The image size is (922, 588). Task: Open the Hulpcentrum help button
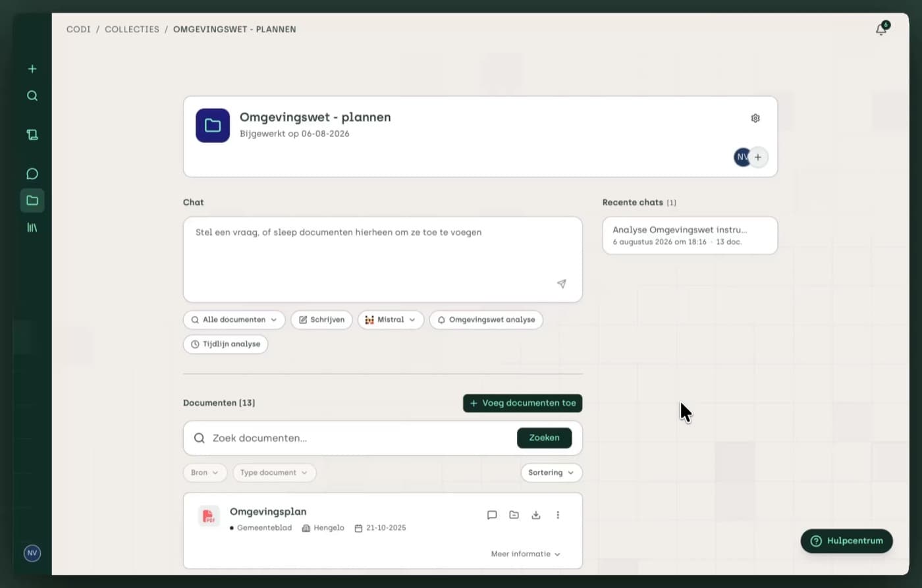(x=846, y=541)
